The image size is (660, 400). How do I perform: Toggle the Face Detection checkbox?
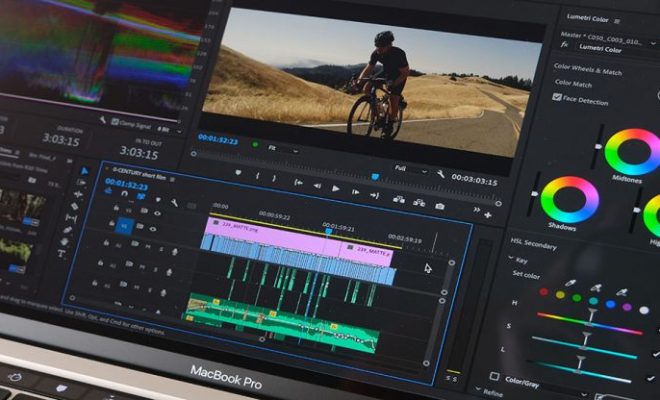[x=557, y=97]
